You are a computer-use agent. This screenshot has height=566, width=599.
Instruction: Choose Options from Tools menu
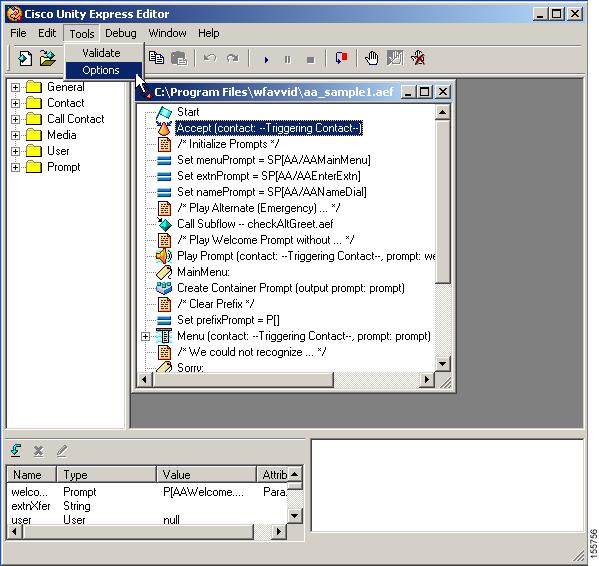pos(101,70)
